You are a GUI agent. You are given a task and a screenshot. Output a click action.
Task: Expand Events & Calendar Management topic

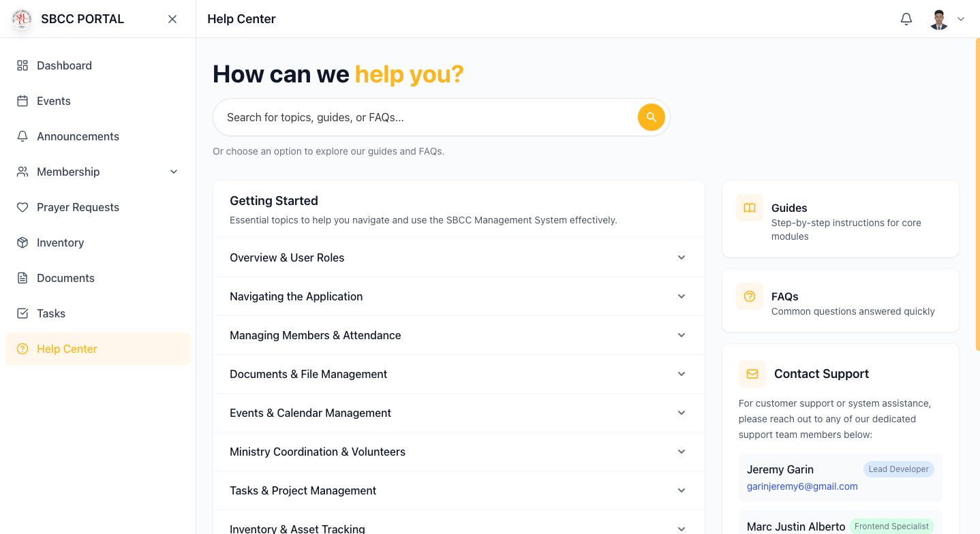click(x=459, y=413)
